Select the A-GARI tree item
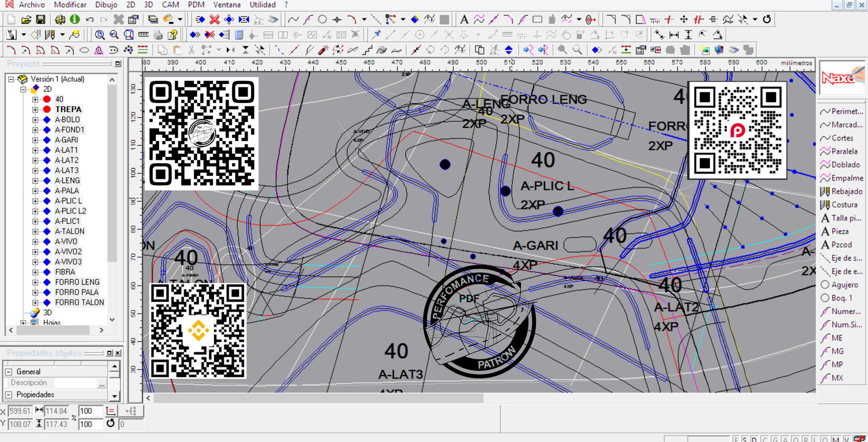Image resolution: width=868 pixels, height=442 pixels. 67,140
